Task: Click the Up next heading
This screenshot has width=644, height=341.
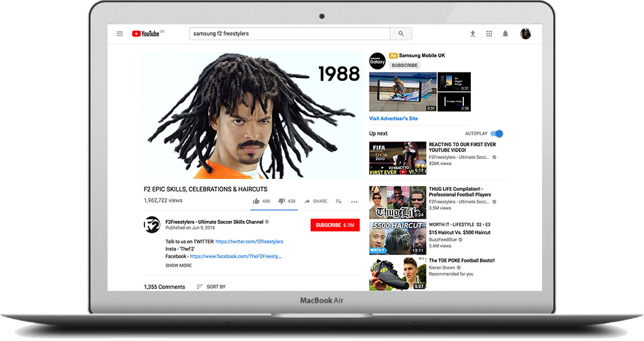Action: [x=378, y=133]
